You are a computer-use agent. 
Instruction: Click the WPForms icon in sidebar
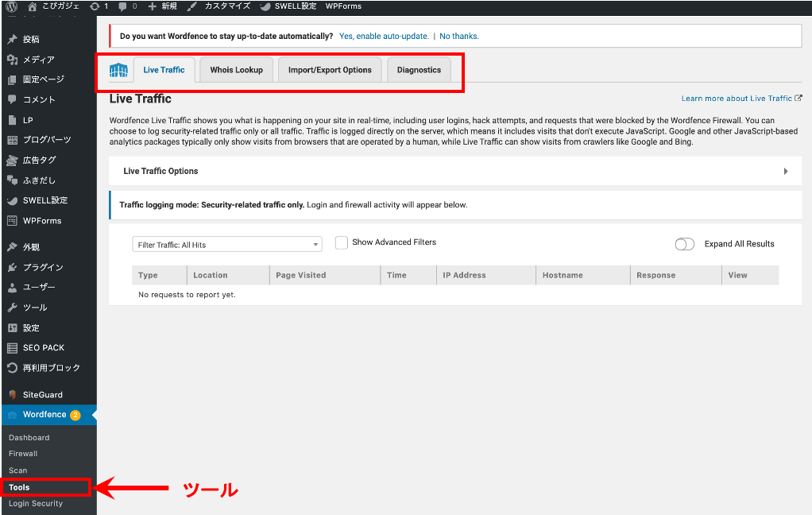13,221
